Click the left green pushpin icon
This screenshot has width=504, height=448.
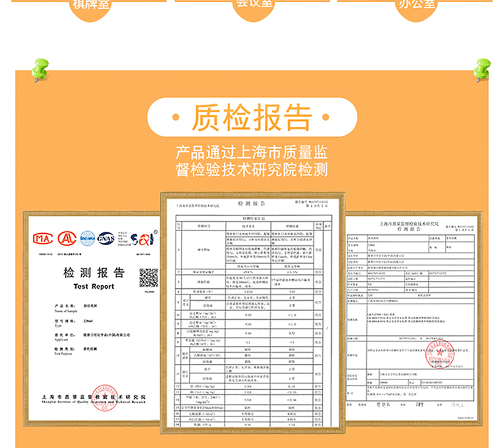40,69
